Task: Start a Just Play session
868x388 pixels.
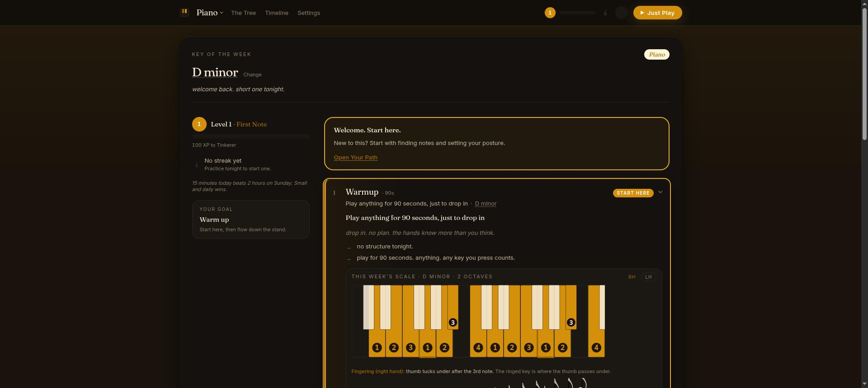Action: 657,13
